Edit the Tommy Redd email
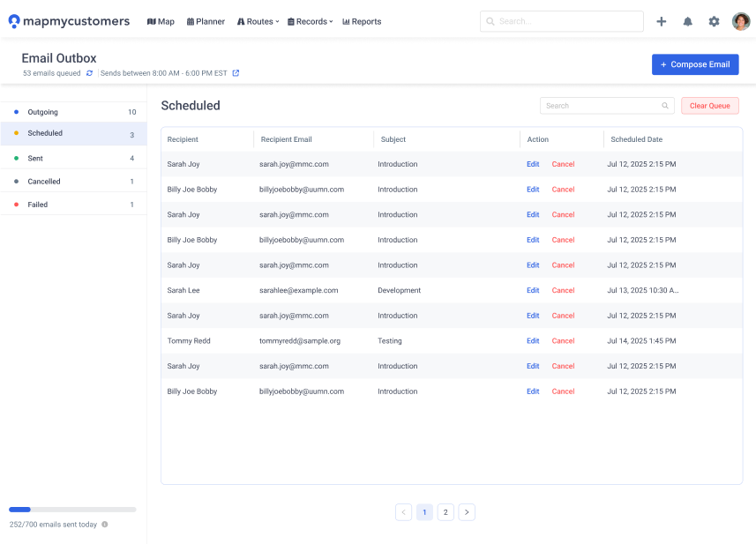Viewport: 756px width, 544px height. click(x=533, y=340)
